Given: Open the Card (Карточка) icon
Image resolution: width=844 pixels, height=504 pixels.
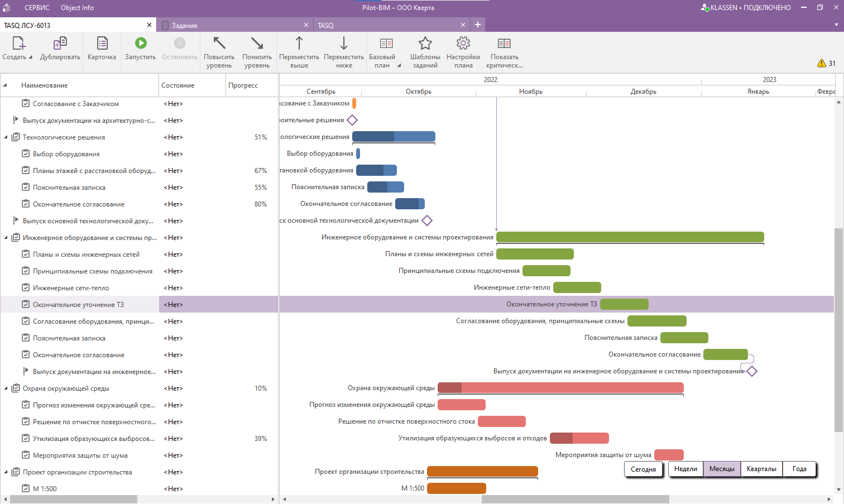Looking at the screenshot, I should [x=102, y=44].
